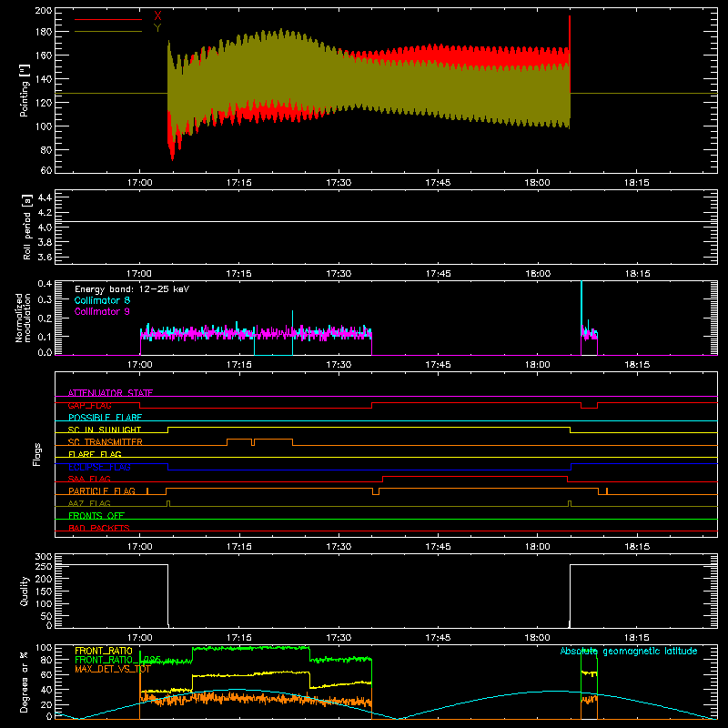This screenshot has width=728, height=728.
Task: Click the BAD_PACKETS flag label
Action: [99, 528]
